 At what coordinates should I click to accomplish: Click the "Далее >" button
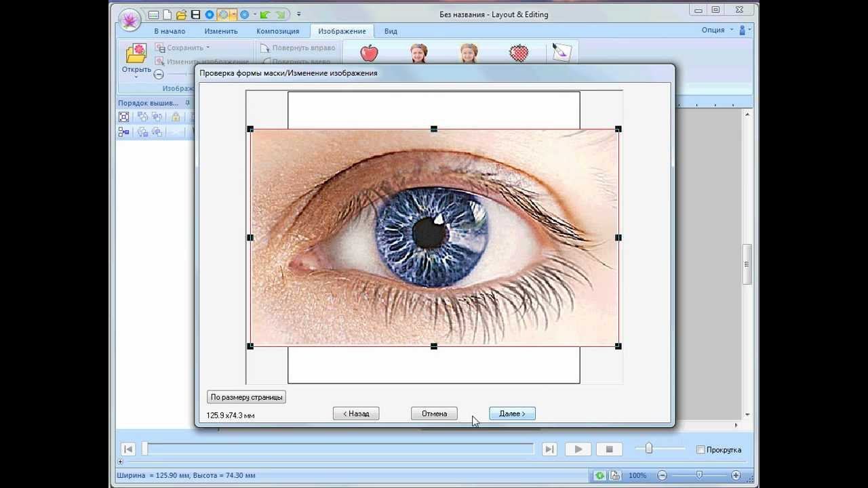512,413
